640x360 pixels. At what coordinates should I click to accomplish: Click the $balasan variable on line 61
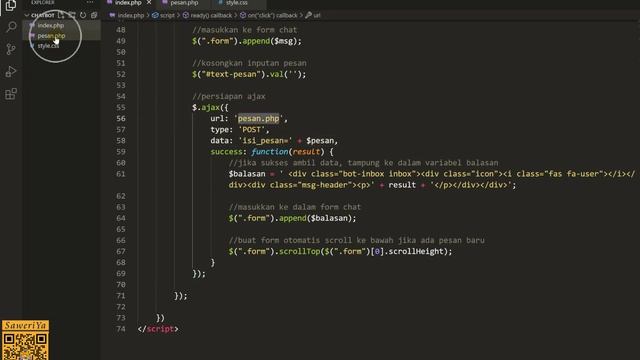point(247,174)
